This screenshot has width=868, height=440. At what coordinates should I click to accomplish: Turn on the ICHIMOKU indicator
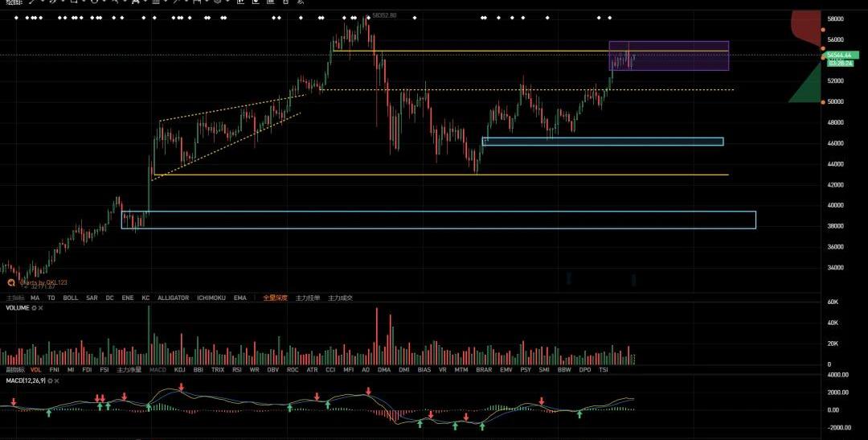point(212,298)
